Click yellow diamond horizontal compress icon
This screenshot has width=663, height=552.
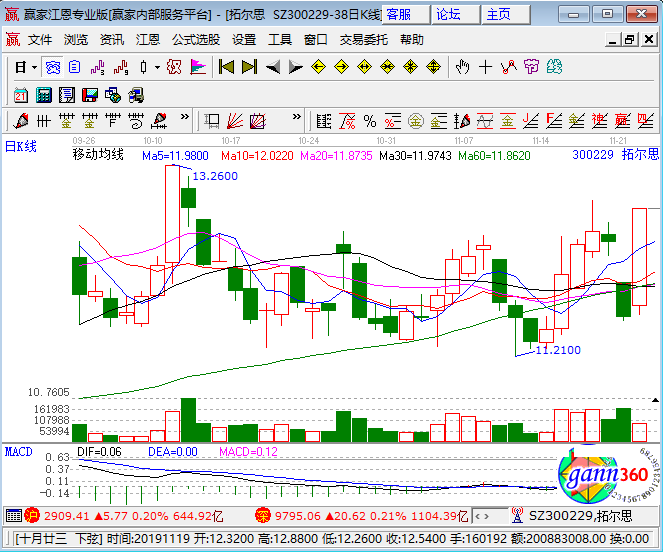click(387, 67)
